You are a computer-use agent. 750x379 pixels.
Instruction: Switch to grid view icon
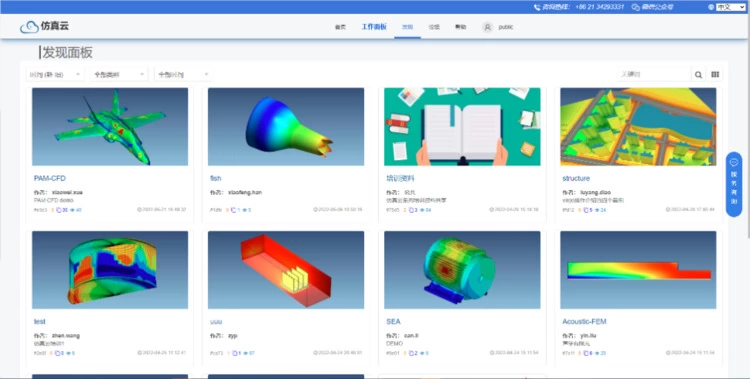[715, 75]
